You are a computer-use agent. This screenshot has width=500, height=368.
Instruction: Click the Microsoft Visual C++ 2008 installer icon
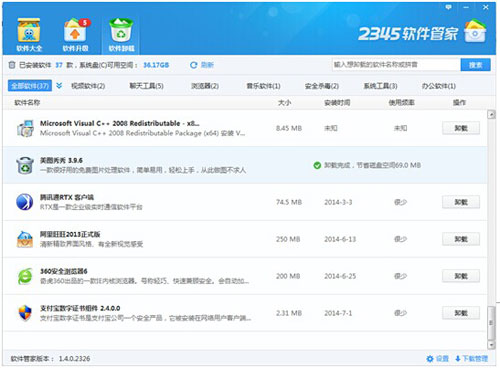(x=25, y=128)
